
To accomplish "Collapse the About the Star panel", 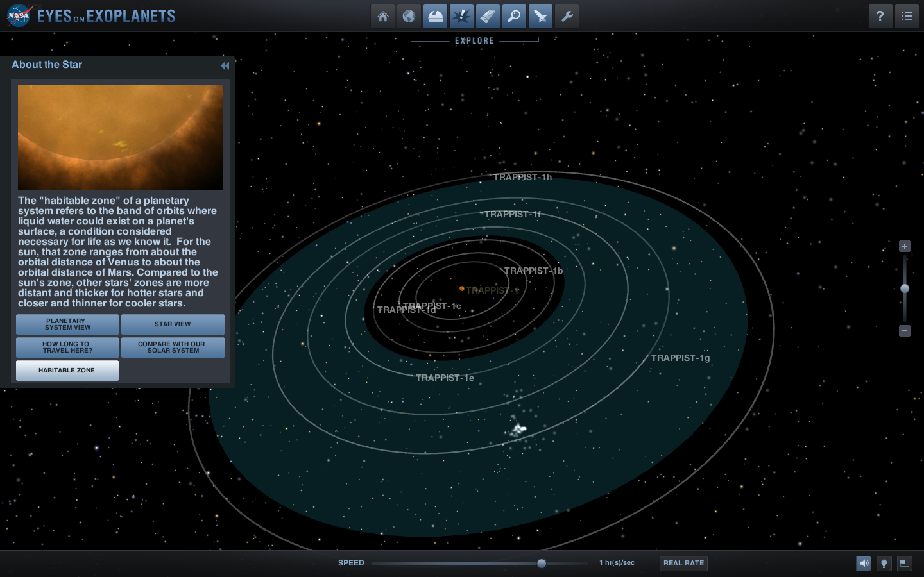I will [x=225, y=66].
